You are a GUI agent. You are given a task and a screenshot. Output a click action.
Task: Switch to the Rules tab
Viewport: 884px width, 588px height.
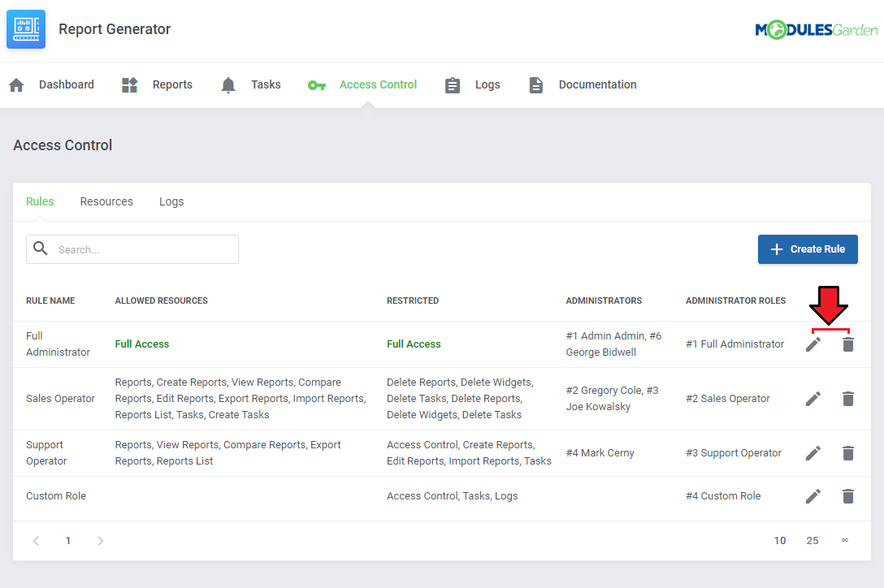[40, 201]
